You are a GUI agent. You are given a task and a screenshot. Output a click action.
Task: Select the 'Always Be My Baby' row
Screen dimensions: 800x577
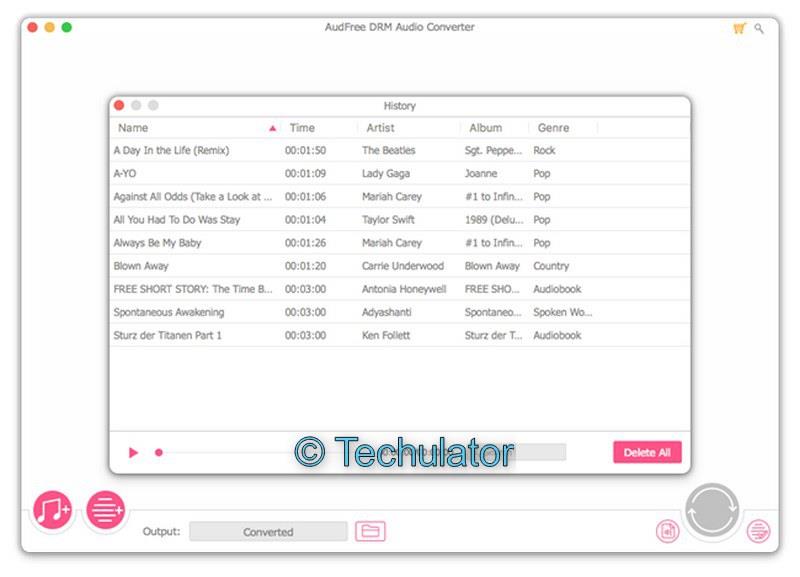[399, 243]
